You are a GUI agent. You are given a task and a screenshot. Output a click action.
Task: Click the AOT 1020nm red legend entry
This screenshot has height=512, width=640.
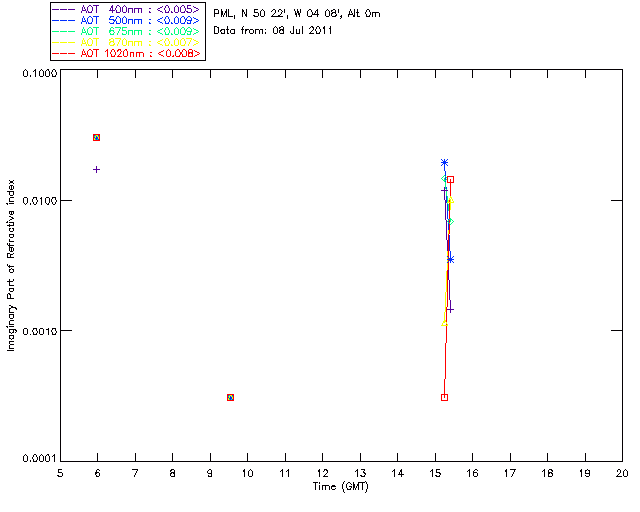126,53
